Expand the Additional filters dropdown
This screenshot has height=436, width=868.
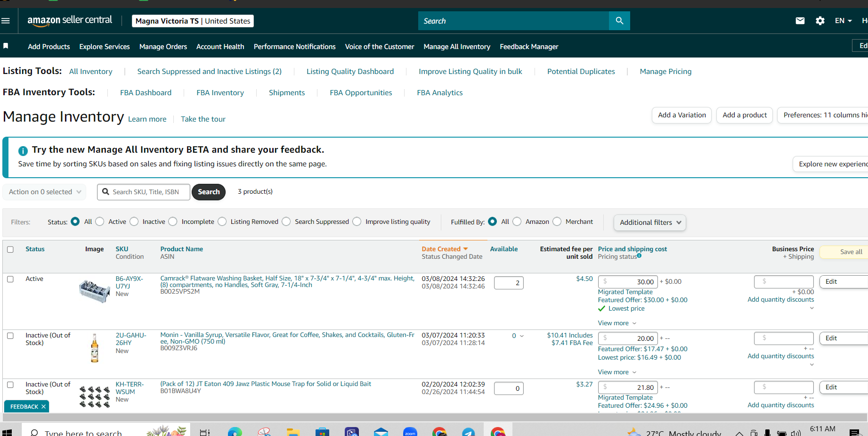pyautogui.click(x=650, y=222)
